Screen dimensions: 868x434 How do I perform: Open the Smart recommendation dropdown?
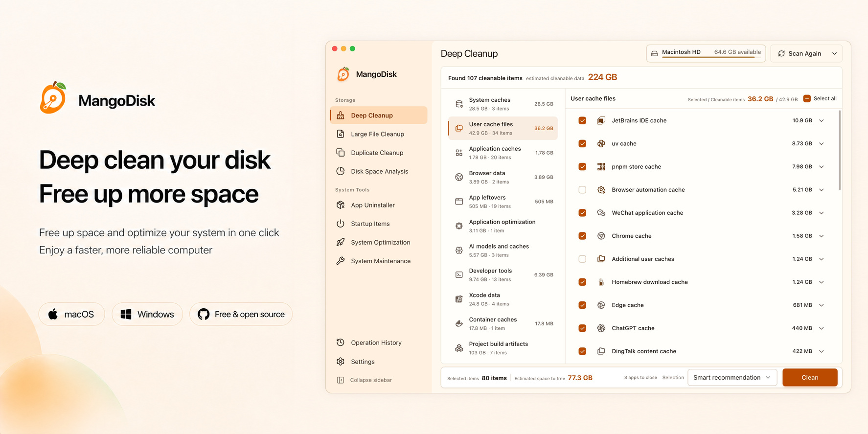732,377
